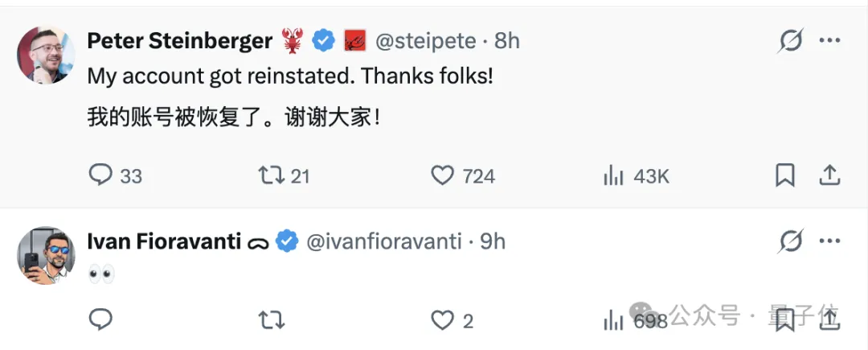Visit the @steipete handle link

[x=424, y=41]
